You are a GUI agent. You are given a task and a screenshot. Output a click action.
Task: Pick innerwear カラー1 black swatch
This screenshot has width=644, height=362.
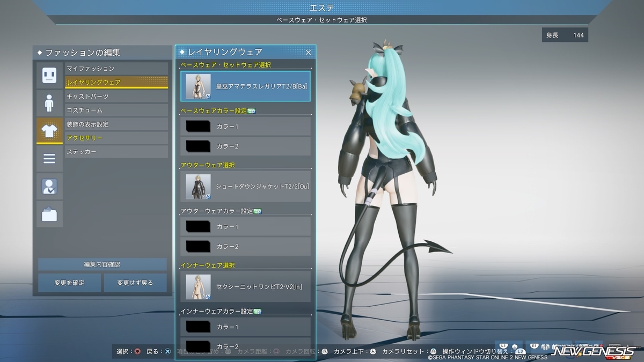[x=197, y=327]
